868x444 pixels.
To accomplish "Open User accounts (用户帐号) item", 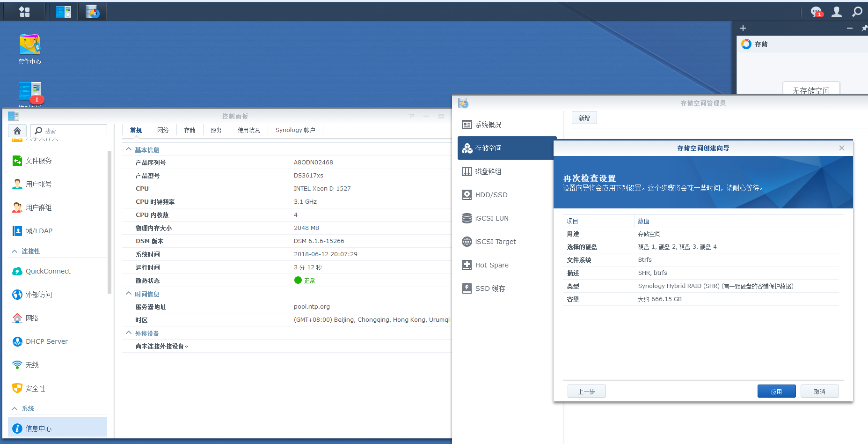I will [x=58, y=184].
